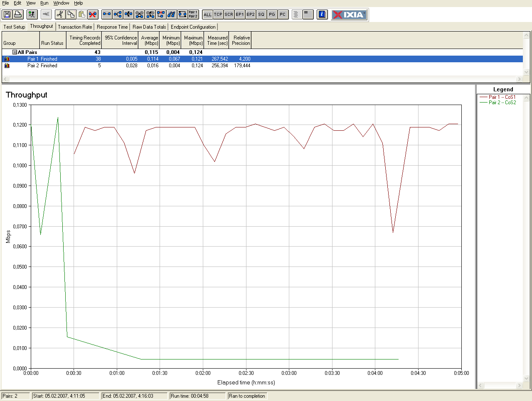Click the Save floppy disk icon
Viewport: 532px width, 401px height.
point(7,15)
